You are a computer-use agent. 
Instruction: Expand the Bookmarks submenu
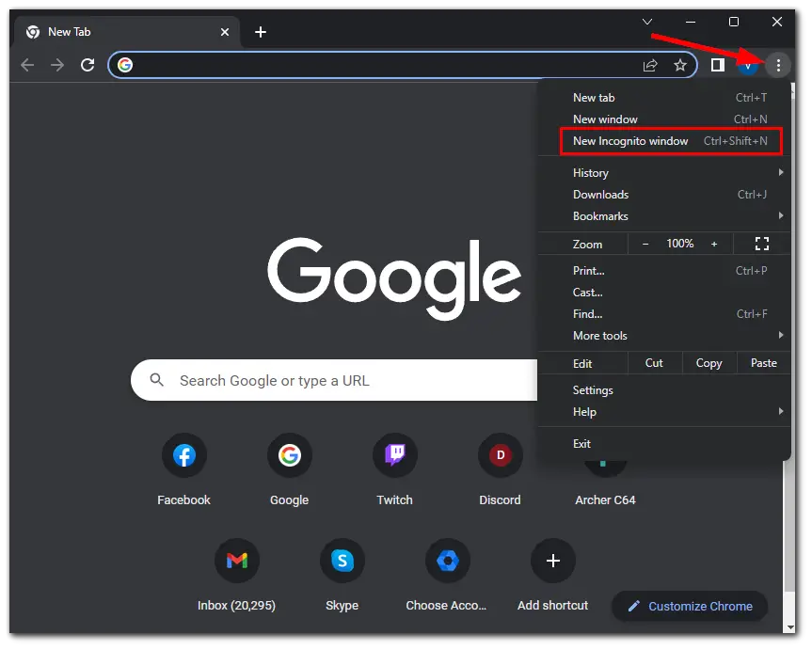point(664,216)
